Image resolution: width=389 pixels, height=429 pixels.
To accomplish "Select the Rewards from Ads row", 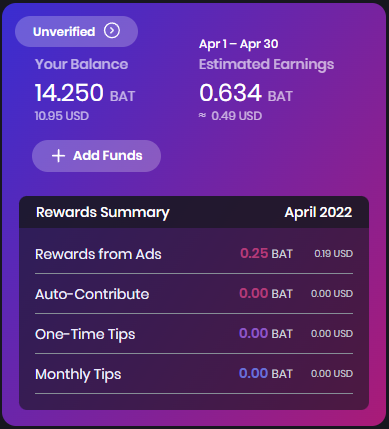I will point(194,254).
